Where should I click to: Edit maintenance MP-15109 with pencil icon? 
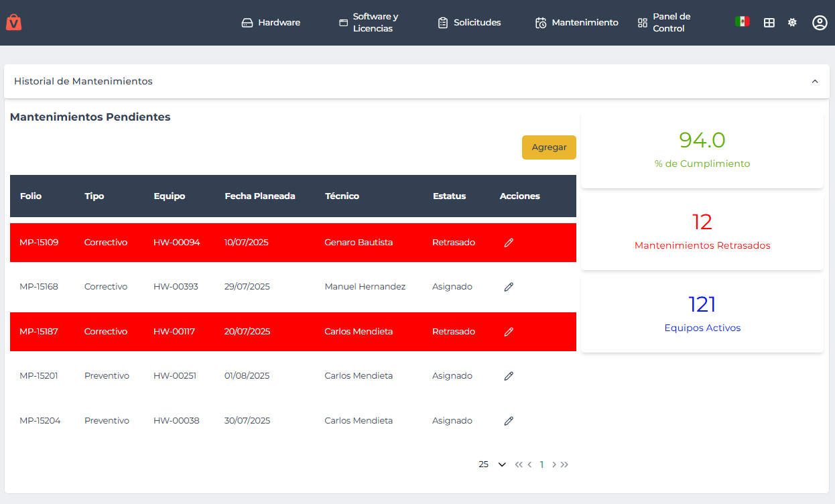(x=509, y=243)
